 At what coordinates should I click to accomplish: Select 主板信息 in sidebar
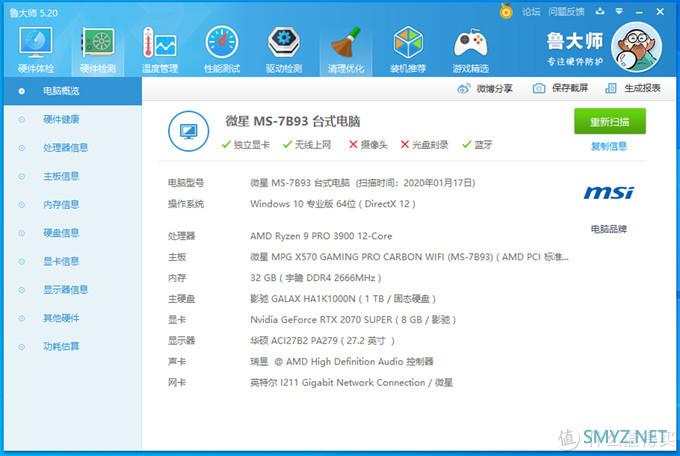(x=73, y=176)
